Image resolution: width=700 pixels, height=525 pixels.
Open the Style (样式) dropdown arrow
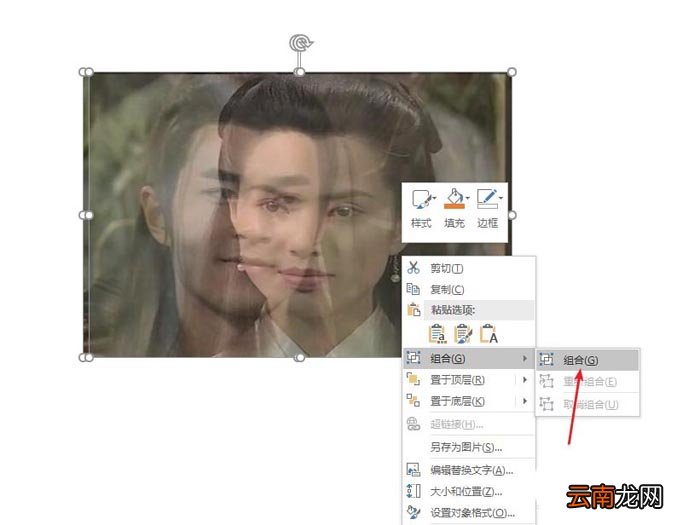(434, 198)
